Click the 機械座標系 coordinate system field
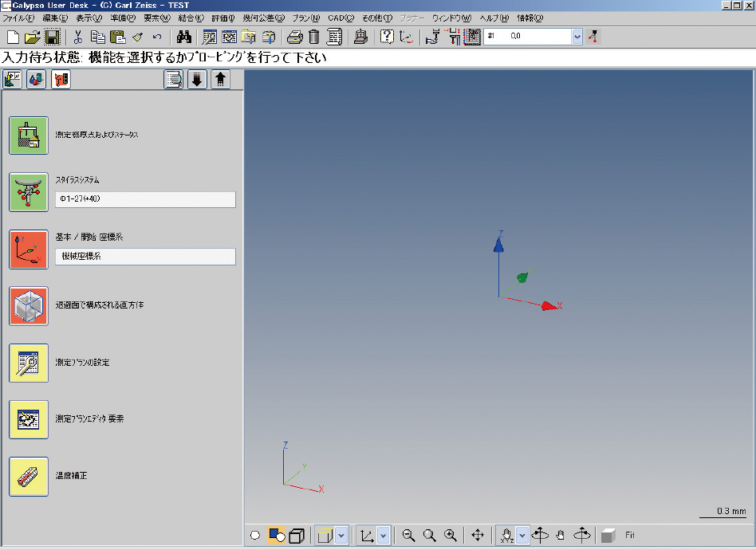 click(145, 257)
